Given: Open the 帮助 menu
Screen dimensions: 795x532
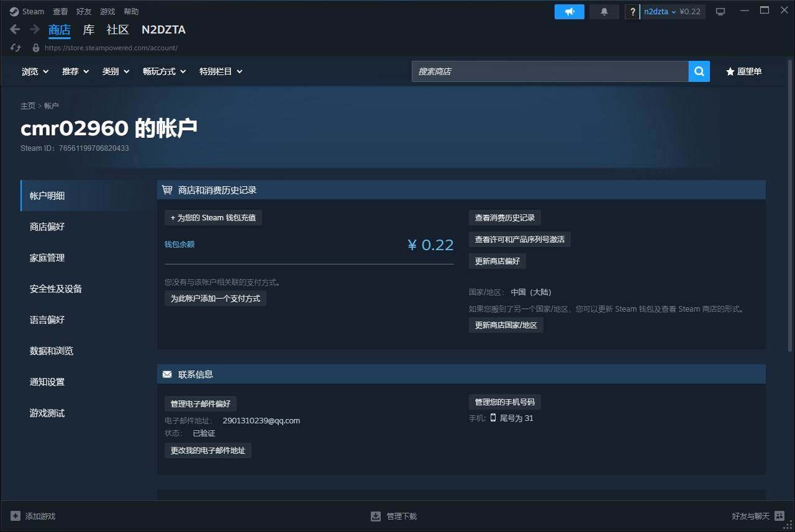Looking at the screenshot, I should (131, 12).
